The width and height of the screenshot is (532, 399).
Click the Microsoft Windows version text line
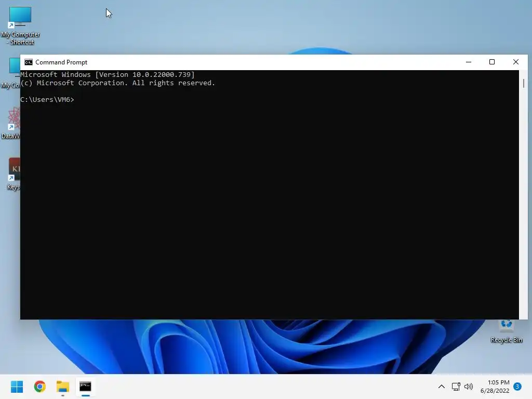tap(108, 75)
